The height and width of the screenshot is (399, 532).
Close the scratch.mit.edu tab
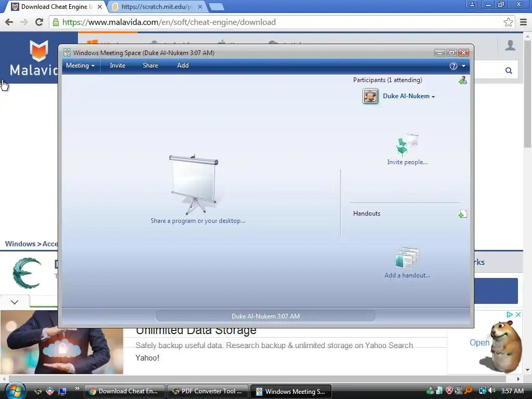point(200,6)
